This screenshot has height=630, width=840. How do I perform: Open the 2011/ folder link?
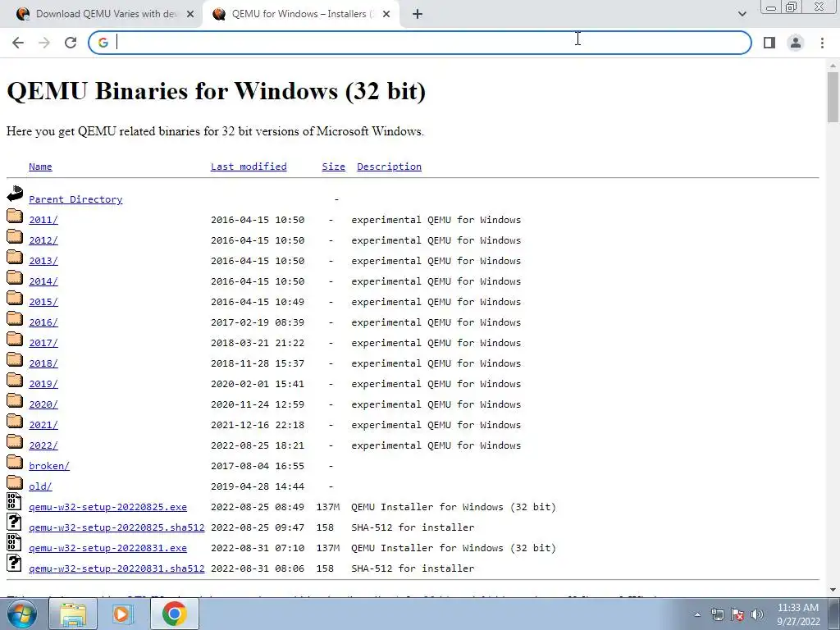(x=43, y=220)
